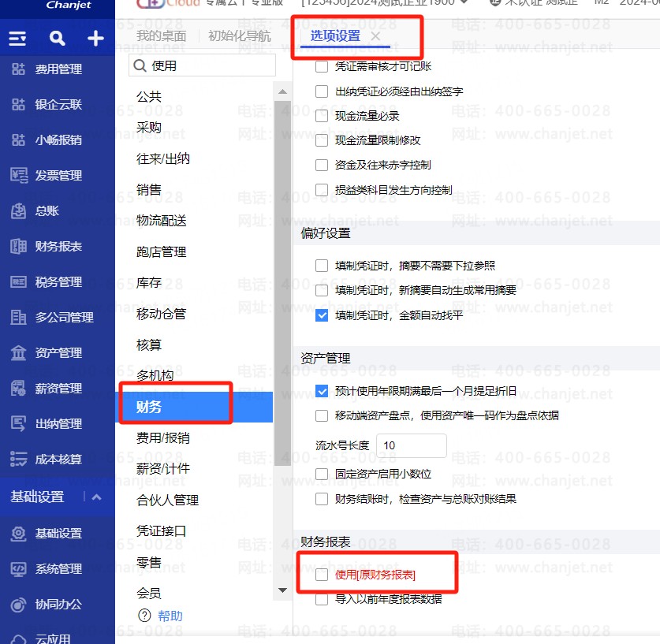Open 基础设置 gear icon item
Image resolution: width=660 pixels, height=644 pixels.
point(18,534)
